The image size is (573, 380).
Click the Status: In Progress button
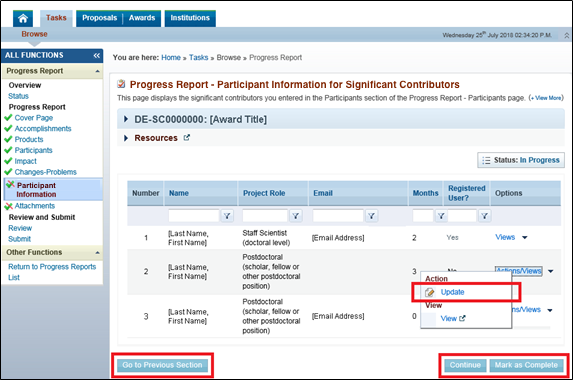click(521, 160)
